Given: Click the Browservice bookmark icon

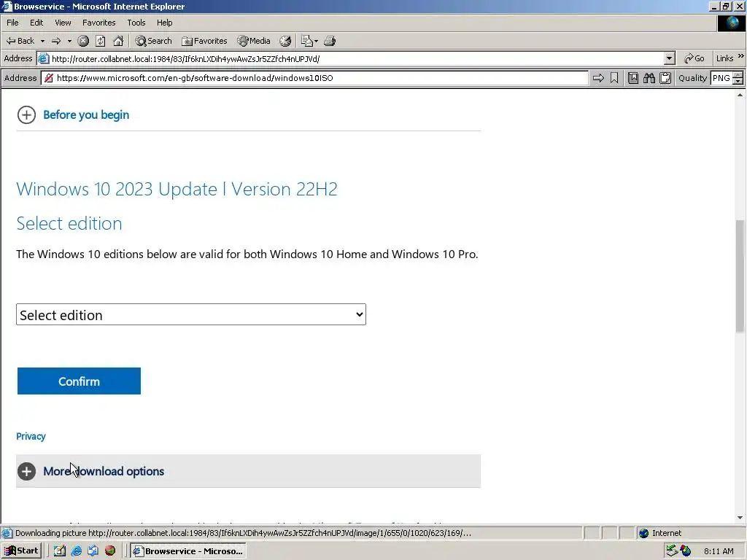Looking at the screenshot, I should click(x=614, y=78).
